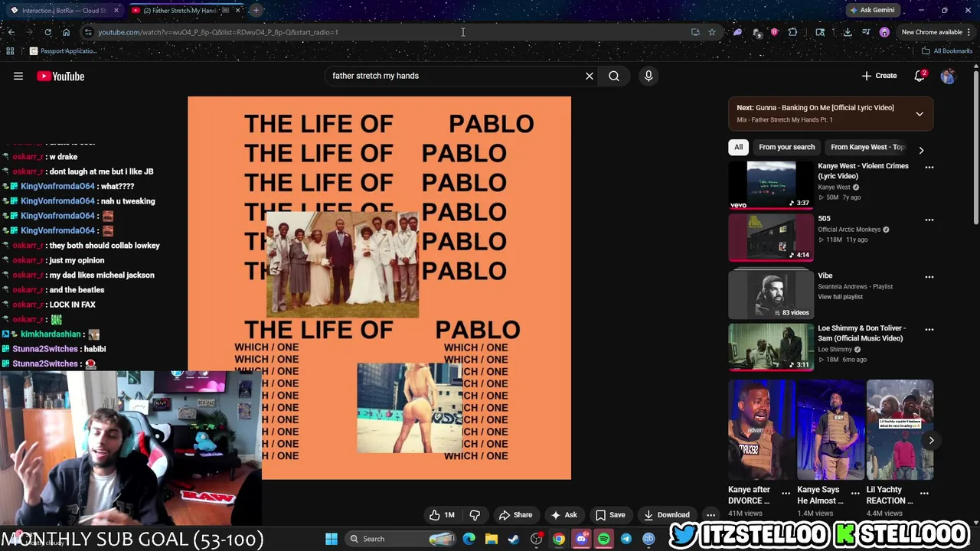Click the Chrome profile avatar
980x551 pixels.
pos(884,32)
